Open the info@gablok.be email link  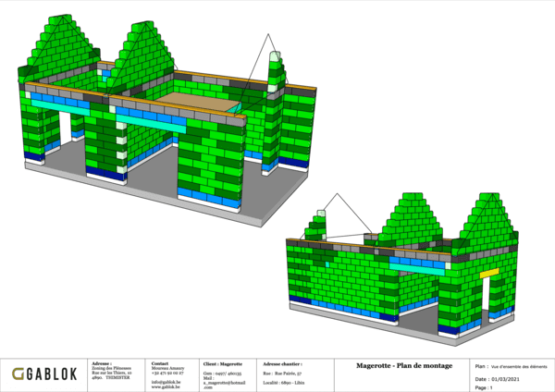[x=166, y=381]
